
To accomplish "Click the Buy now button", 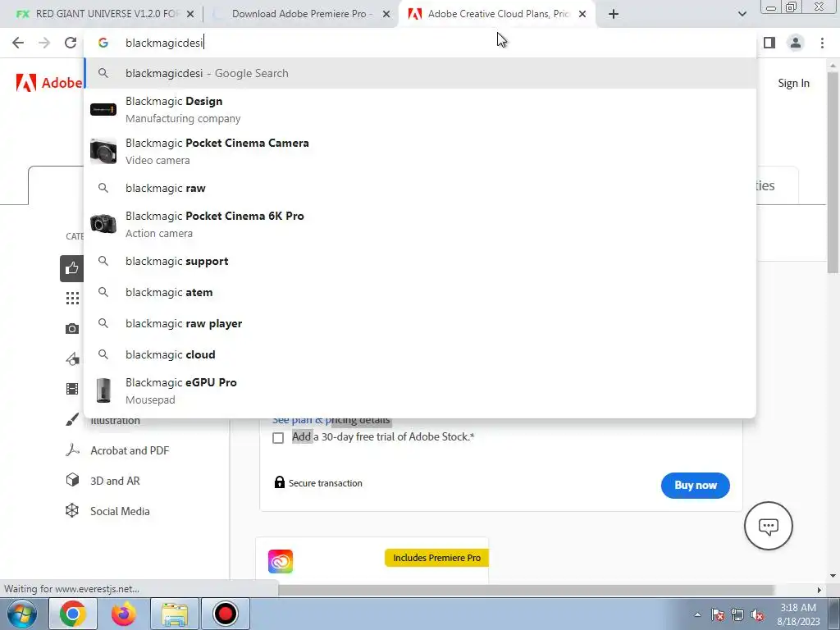I will click(x=695, y=486).
